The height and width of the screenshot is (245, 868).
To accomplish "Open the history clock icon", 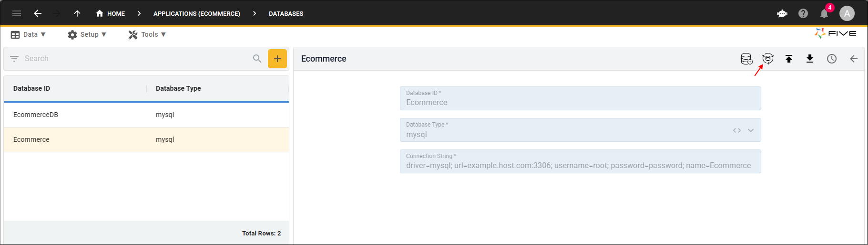I will click(x=832, y=59).
